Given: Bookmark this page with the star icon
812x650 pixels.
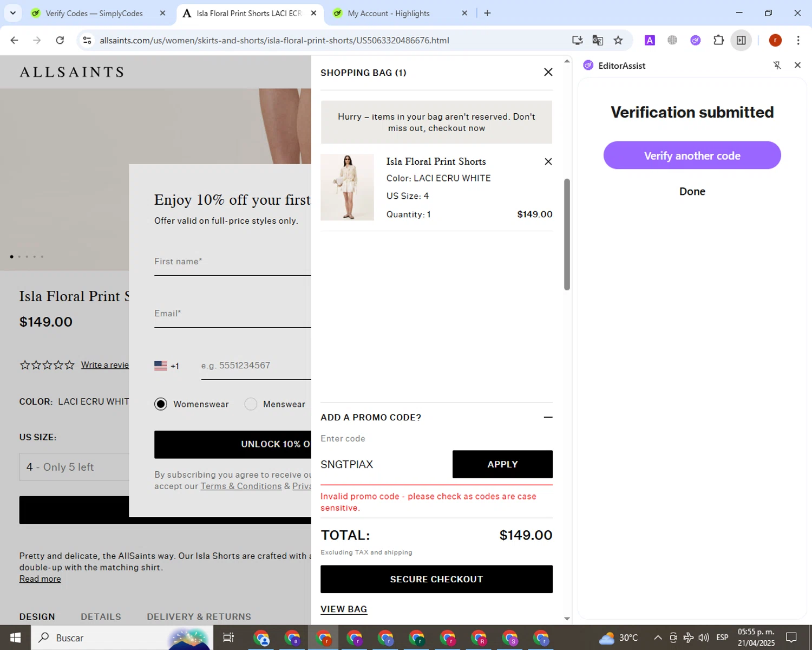Looking at the screenshot, I should point(618,40).
